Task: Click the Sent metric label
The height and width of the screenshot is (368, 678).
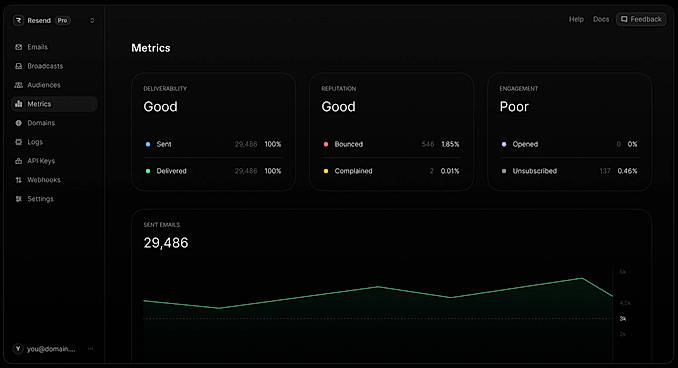Action: 164,144
